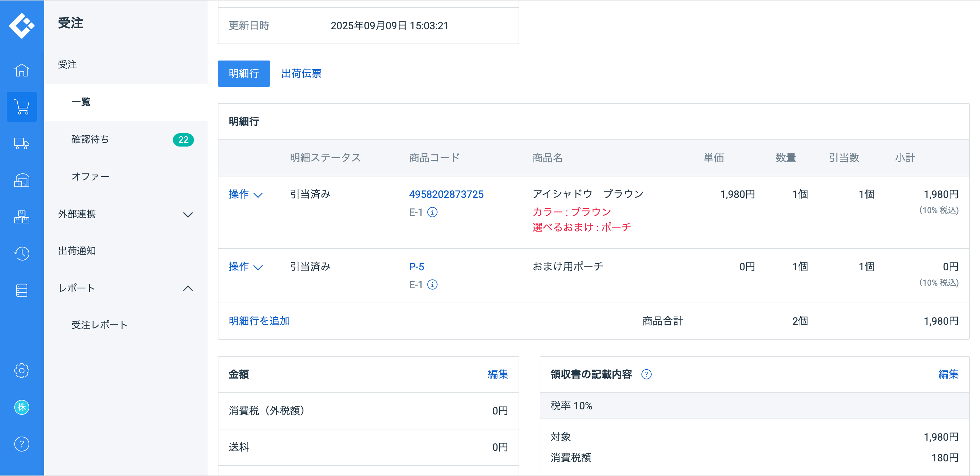
Task: Open the settings gear icon
Action: point(22,370)
